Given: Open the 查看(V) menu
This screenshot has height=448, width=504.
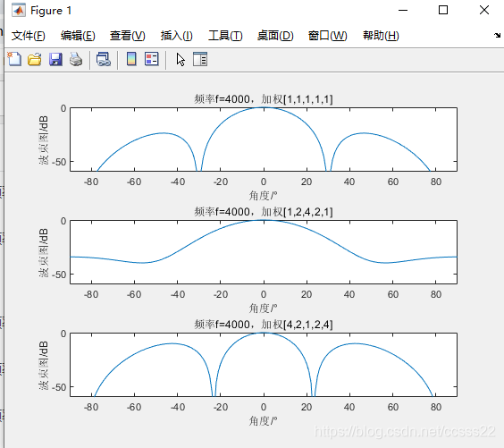Looking at the screenshot, I should point(127,36).
